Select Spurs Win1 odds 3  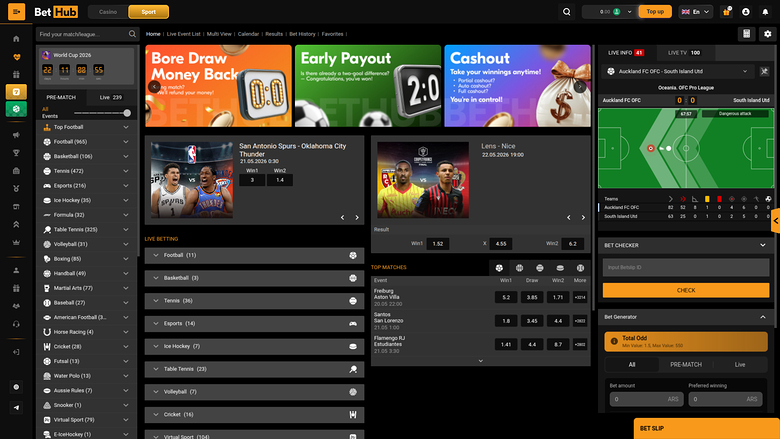pos(252,180)
